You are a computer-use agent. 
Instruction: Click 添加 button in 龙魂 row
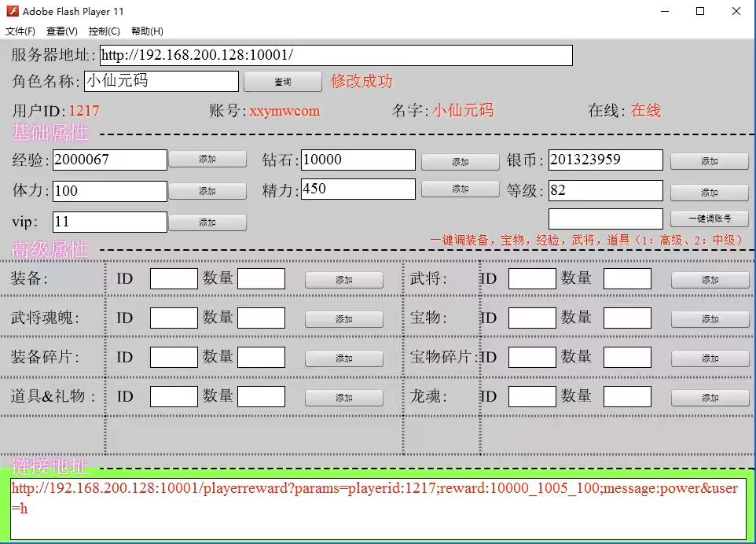click(710, 399)
